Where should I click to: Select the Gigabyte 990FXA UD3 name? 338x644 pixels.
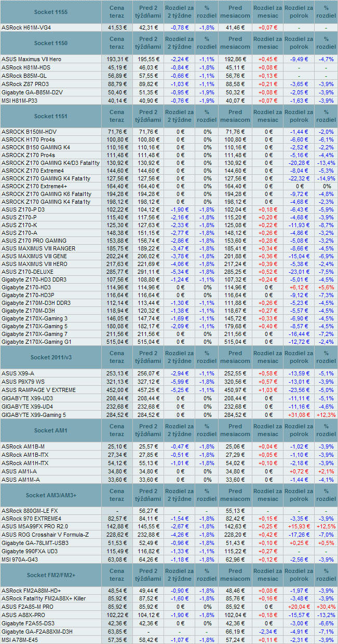coord(30,551)
